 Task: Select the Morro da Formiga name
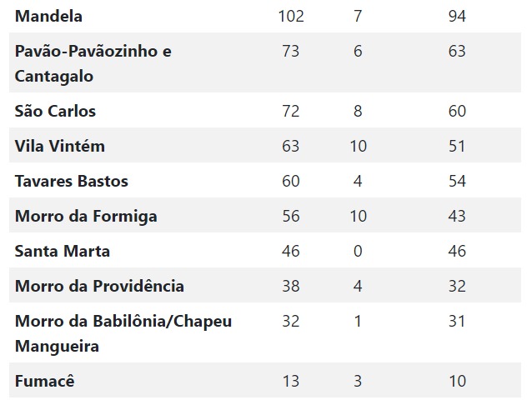[x=86, y=217]
